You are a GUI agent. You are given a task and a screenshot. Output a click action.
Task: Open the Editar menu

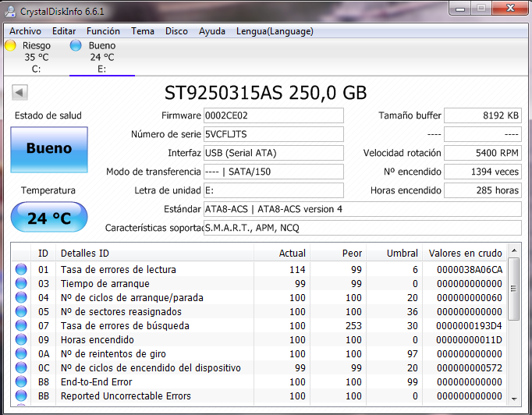tap(64, 31)
